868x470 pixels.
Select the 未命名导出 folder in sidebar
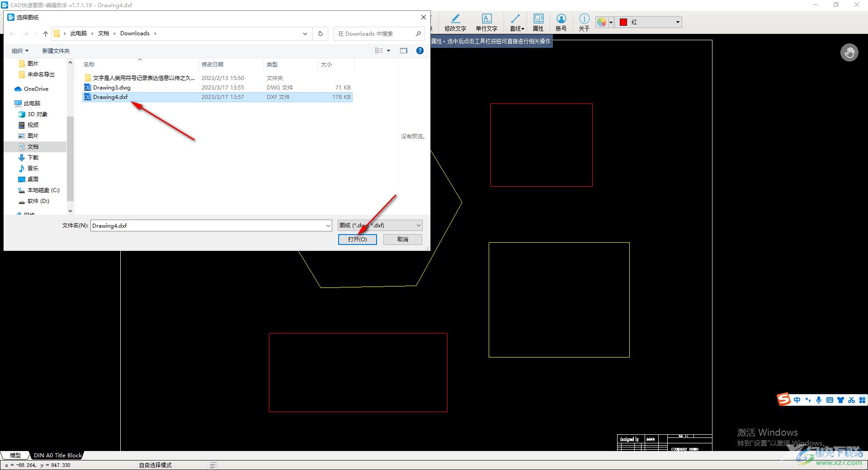click(41, 74)
